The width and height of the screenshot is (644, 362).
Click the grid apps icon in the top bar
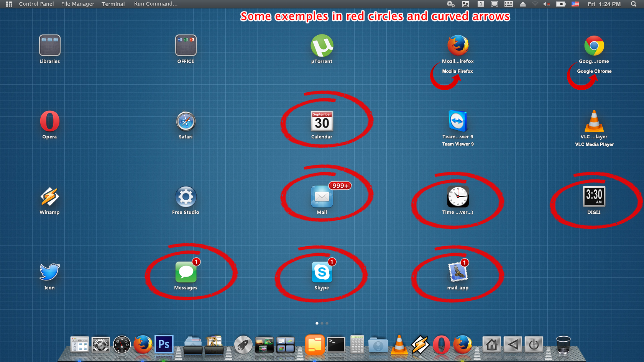9,4
